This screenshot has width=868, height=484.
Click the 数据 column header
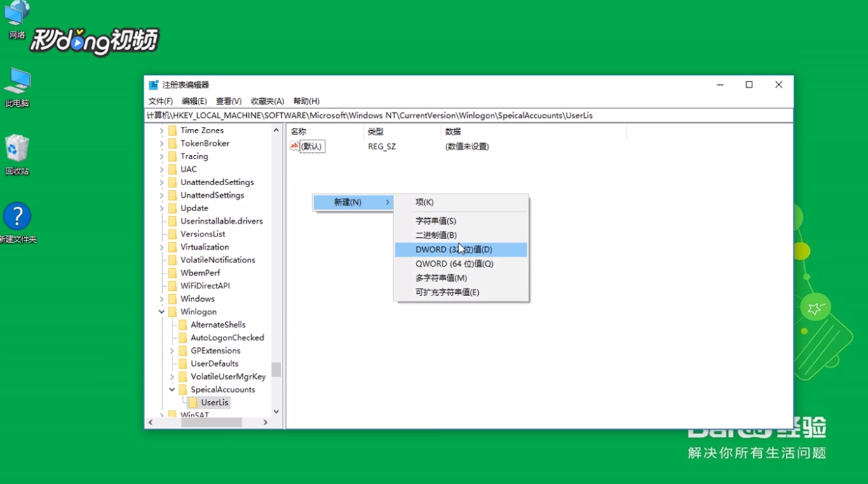coord(533,131)
